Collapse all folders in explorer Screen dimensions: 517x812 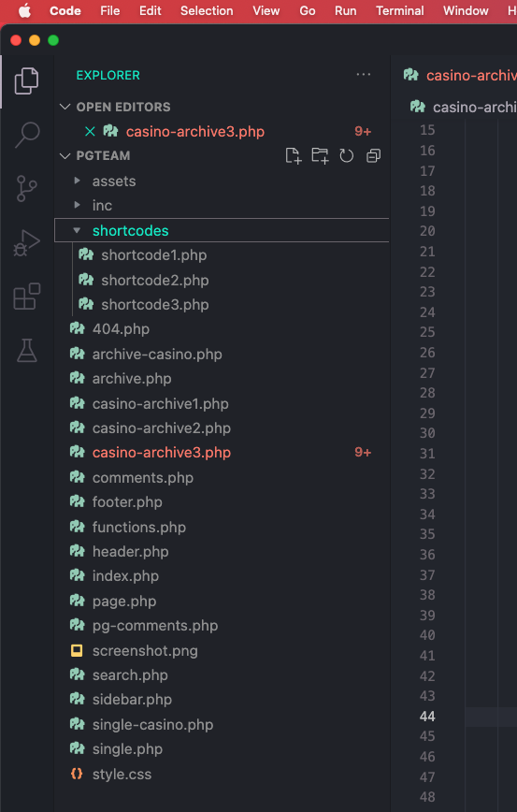373,155
